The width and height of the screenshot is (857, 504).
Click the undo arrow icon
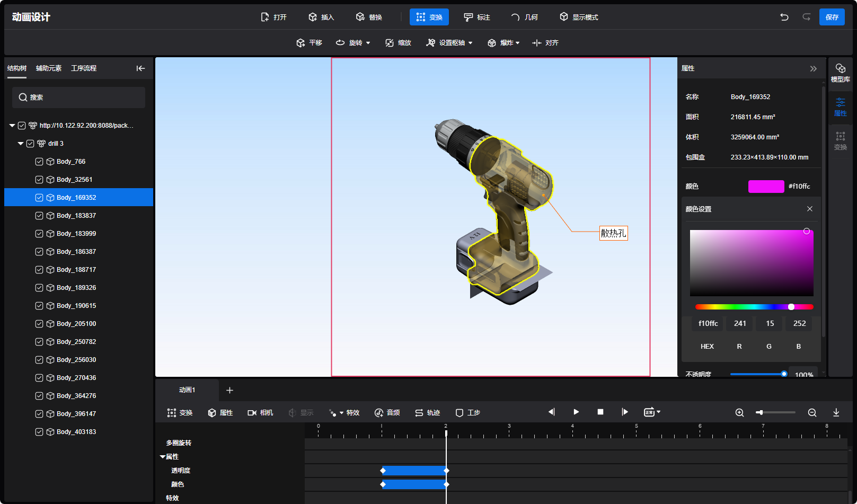(784, 17)
